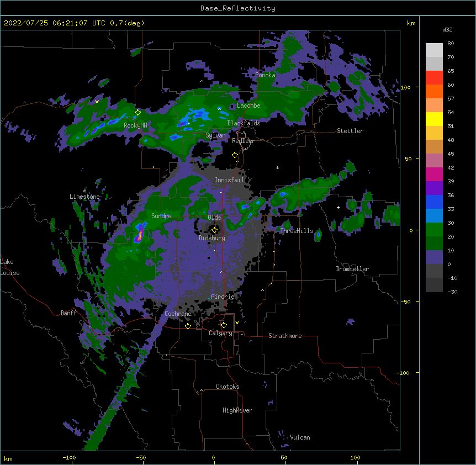
Task: Click the km unit label at top right
Action: 411,23
